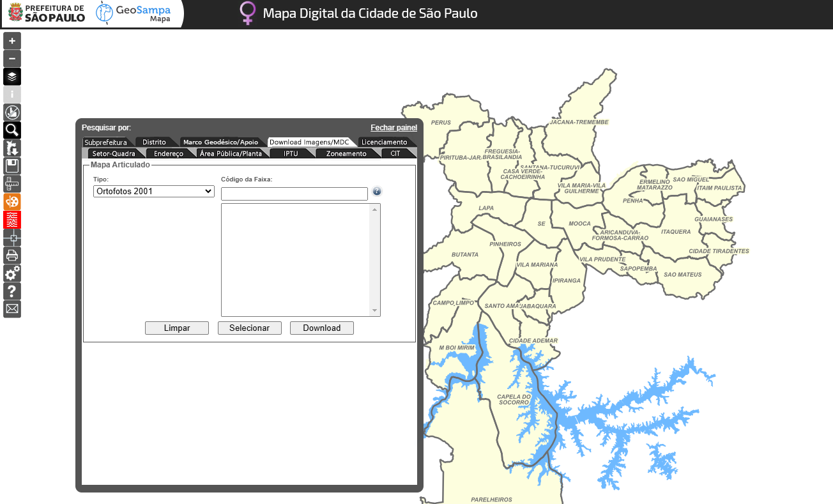
Task: Switch to the Zoneamento tab
Action: (346, 154)
